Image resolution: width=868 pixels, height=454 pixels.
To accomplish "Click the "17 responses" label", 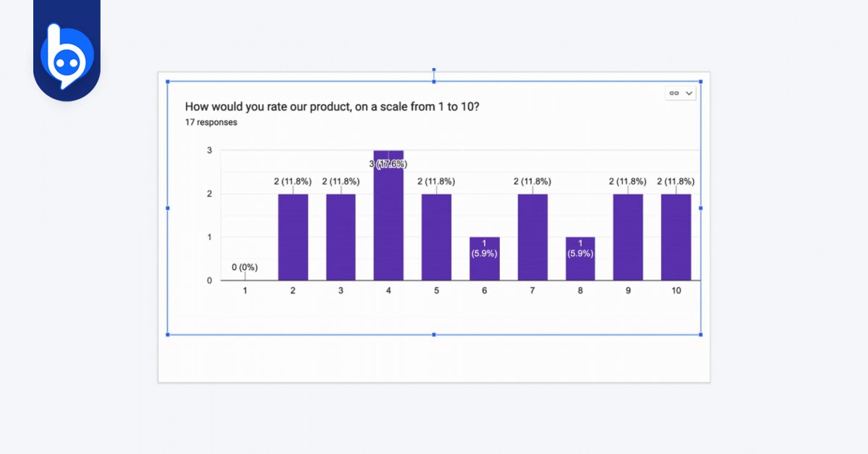I will [211, 122].
